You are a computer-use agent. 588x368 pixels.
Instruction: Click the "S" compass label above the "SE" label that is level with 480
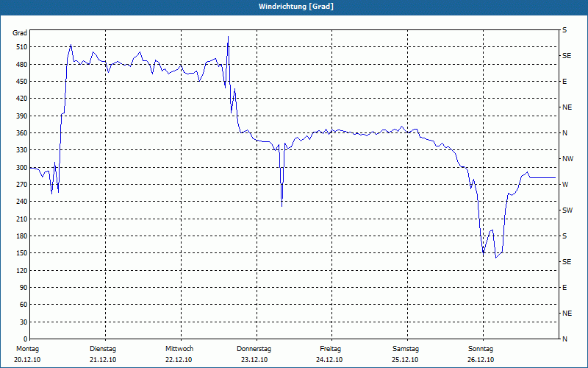pyautogui.click(x=564, y=30)
